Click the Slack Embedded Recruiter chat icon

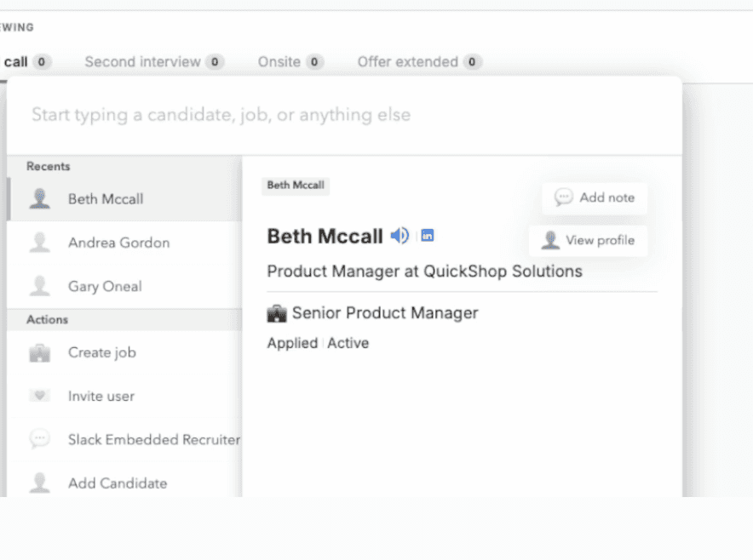pos(39,440)
